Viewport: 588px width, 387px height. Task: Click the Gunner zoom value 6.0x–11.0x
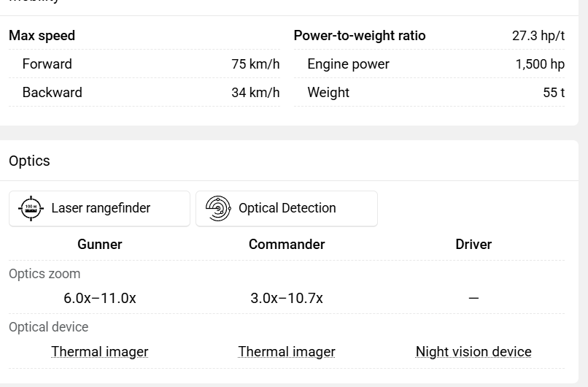[100, 299]
